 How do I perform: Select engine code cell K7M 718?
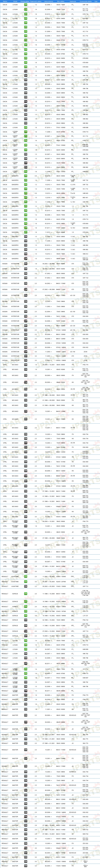pos(85,14)
